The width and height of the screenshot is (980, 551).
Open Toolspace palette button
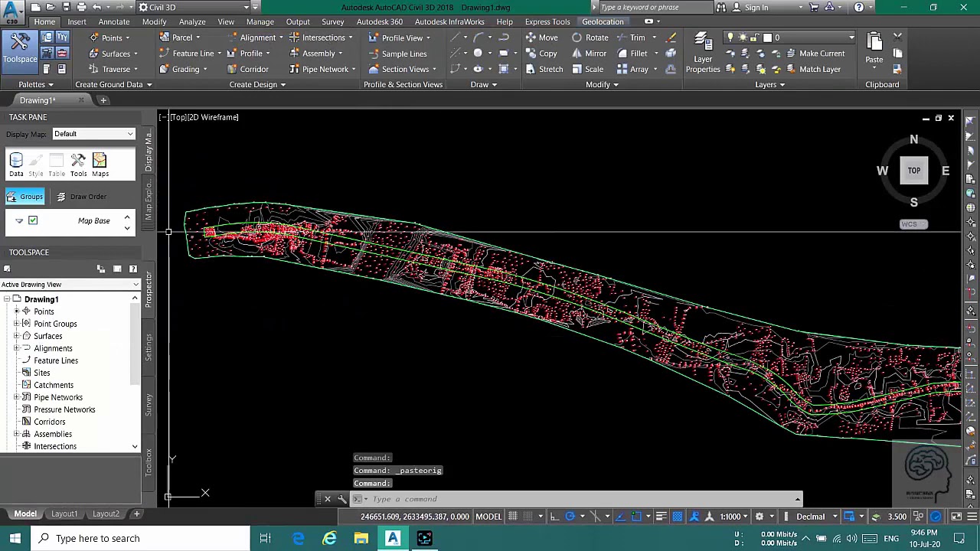[x=20, y=49]
